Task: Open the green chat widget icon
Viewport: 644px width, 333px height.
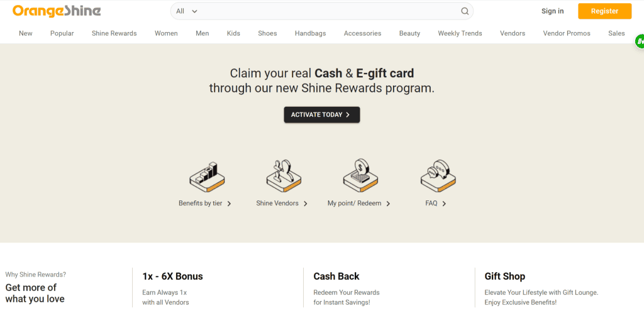Action: coord(640,41)
